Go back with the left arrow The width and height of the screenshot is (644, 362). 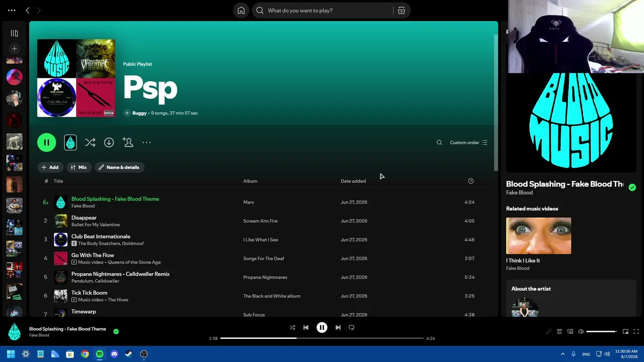[x=28, y=11]
